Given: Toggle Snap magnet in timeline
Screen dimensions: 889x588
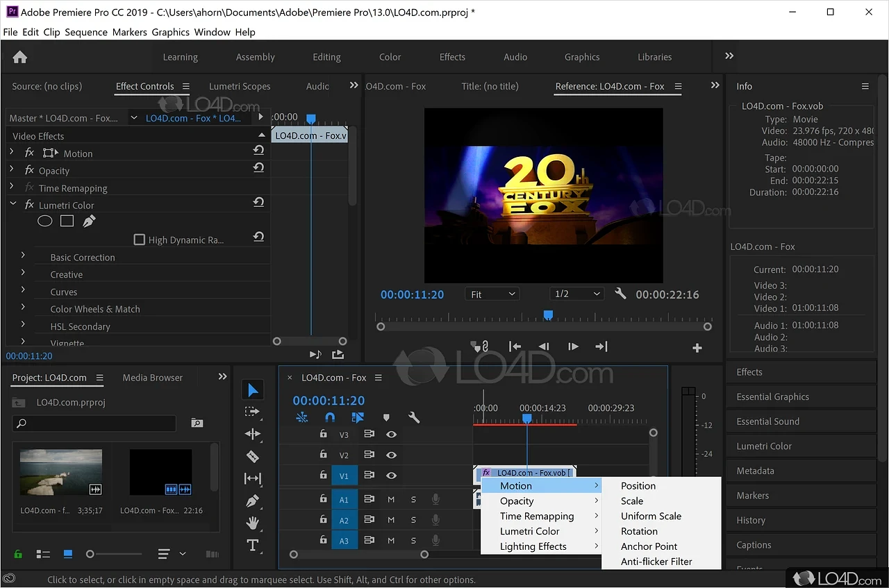Looking at the screenshot, I should click(330, 417).
